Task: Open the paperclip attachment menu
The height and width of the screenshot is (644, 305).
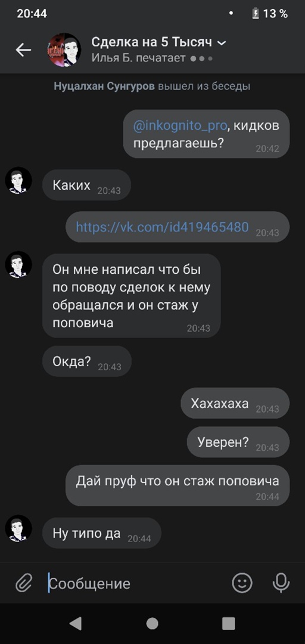Action: tap(24, 583)
